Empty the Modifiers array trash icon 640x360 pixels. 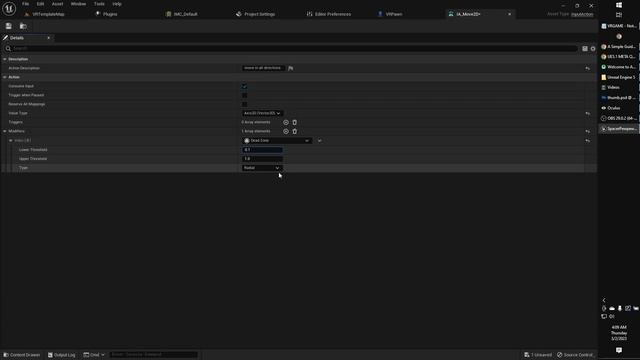point(295,131)
